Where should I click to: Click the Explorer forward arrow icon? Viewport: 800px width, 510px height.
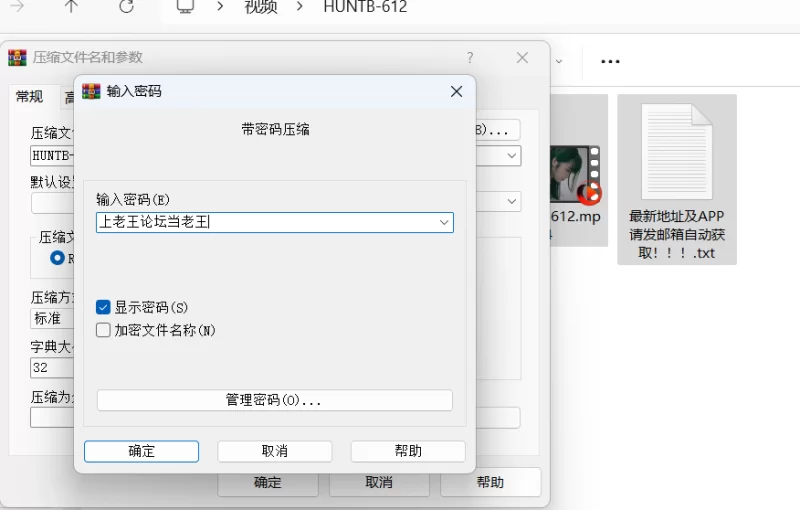(x=17, y=6)
